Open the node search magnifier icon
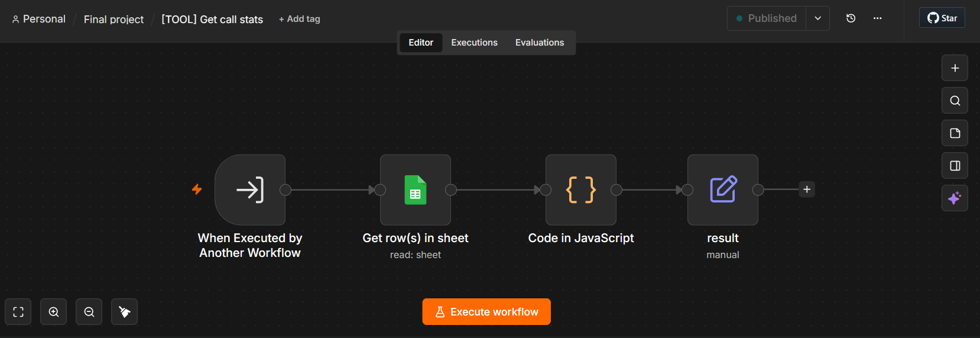 pyautogui.click(x=955, y=101)
